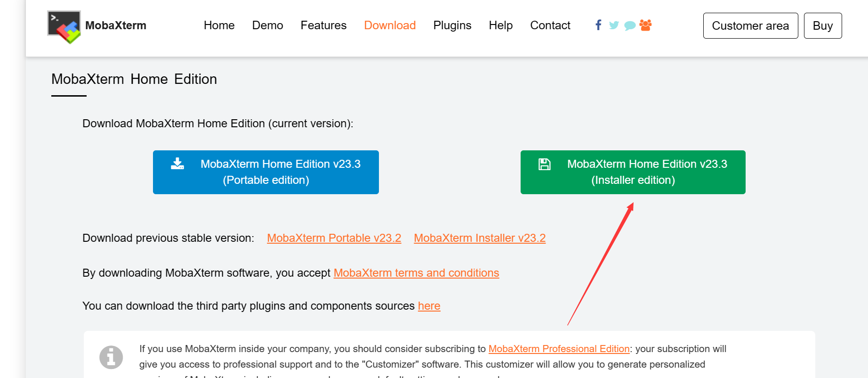Open the Facebook social icon
Screen dimensions: 868x378
click(598, 25)
